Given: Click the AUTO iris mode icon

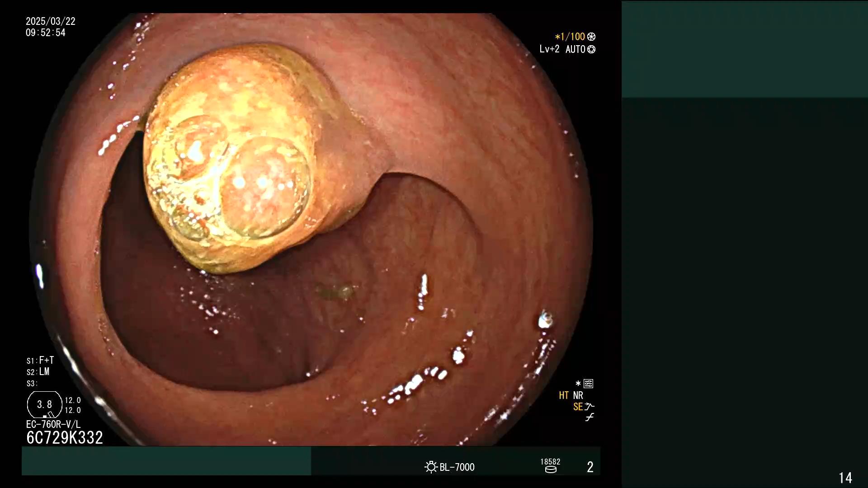Looking at the screenshot, I should tap(591, 49).
